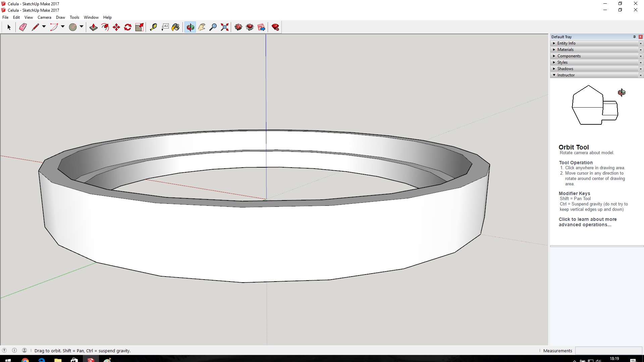This screenshot has width=644, height=362.
Task: Open the Extension Warehouse ruby icon
Action: tap(275, 27)
